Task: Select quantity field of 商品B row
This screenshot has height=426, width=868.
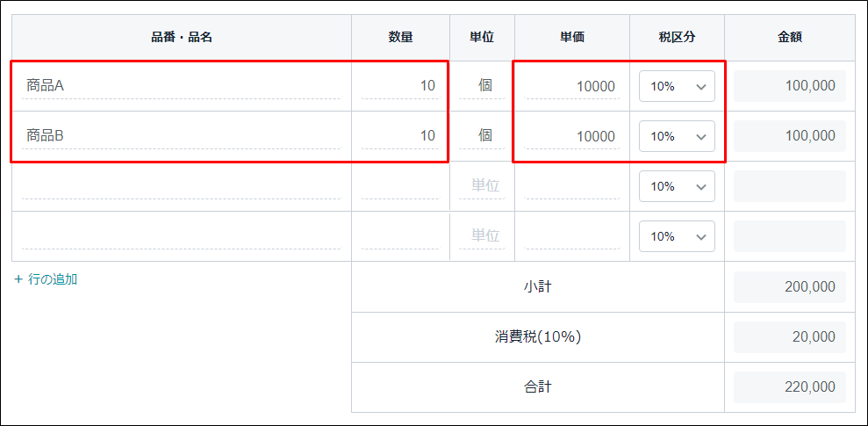Action: pos(400,136)
